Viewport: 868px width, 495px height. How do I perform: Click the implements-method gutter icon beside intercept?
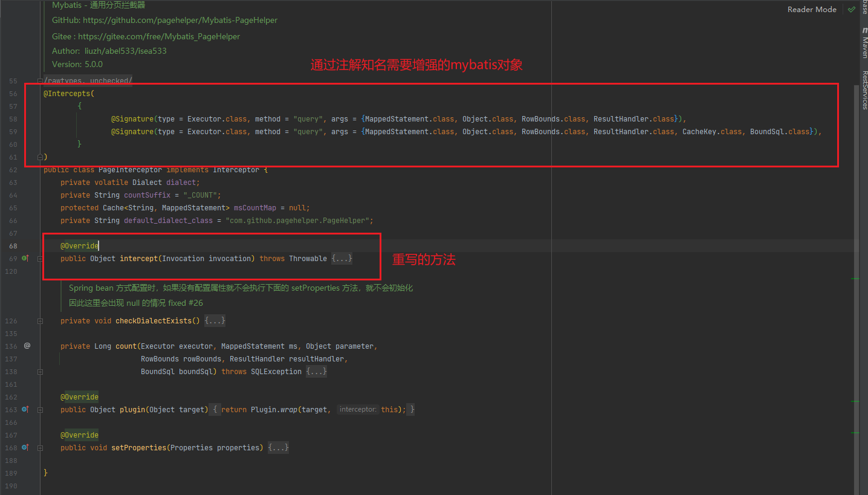[x=25, y=259]
